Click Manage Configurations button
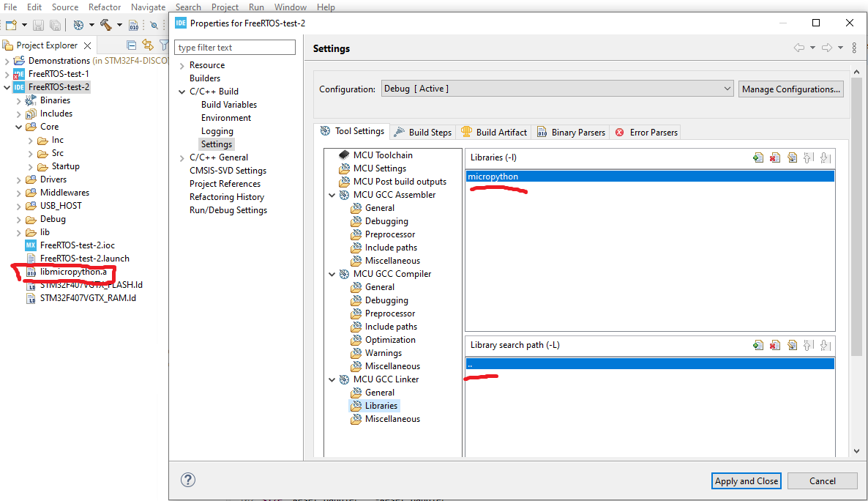This screenshot has height=501, width=868. [x=790, y=89]
